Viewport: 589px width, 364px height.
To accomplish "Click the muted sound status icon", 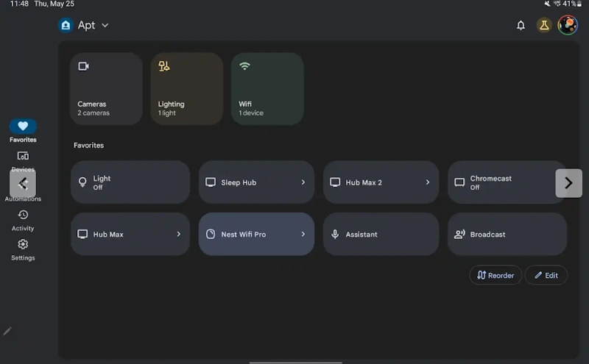I will tap(547, 4).
